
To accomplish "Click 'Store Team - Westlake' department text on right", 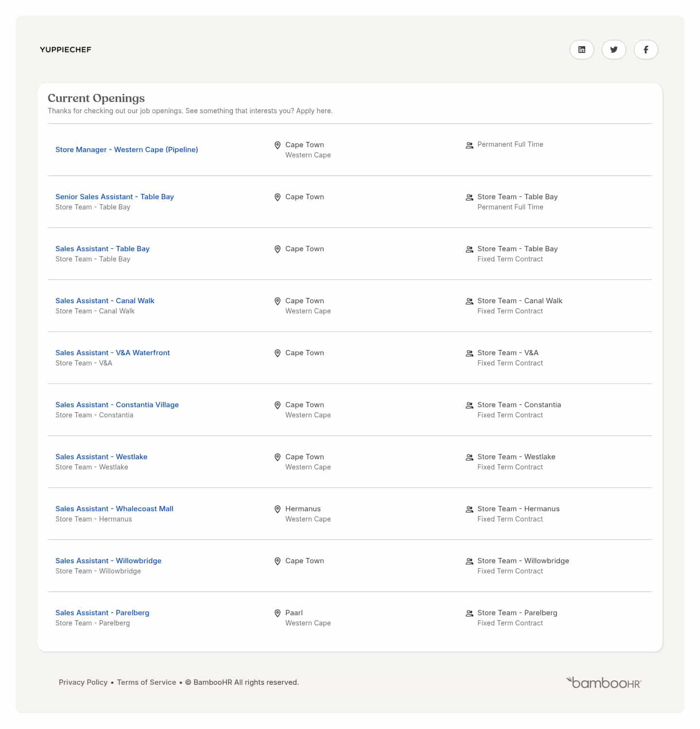I will point(516,457).
